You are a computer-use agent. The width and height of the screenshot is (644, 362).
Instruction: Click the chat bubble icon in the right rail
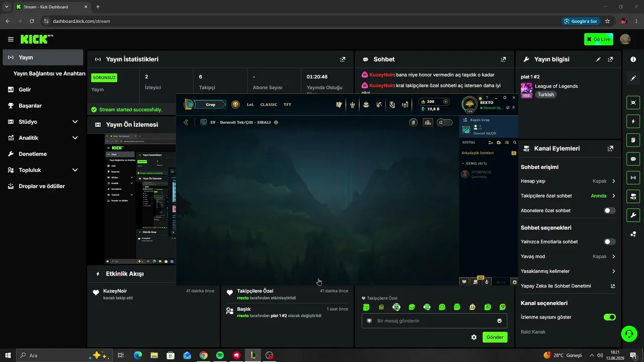[x=633, y=159]
